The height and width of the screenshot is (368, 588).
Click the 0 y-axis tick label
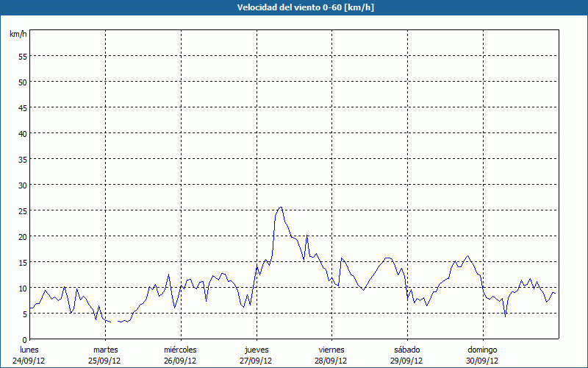coord(24,339)
